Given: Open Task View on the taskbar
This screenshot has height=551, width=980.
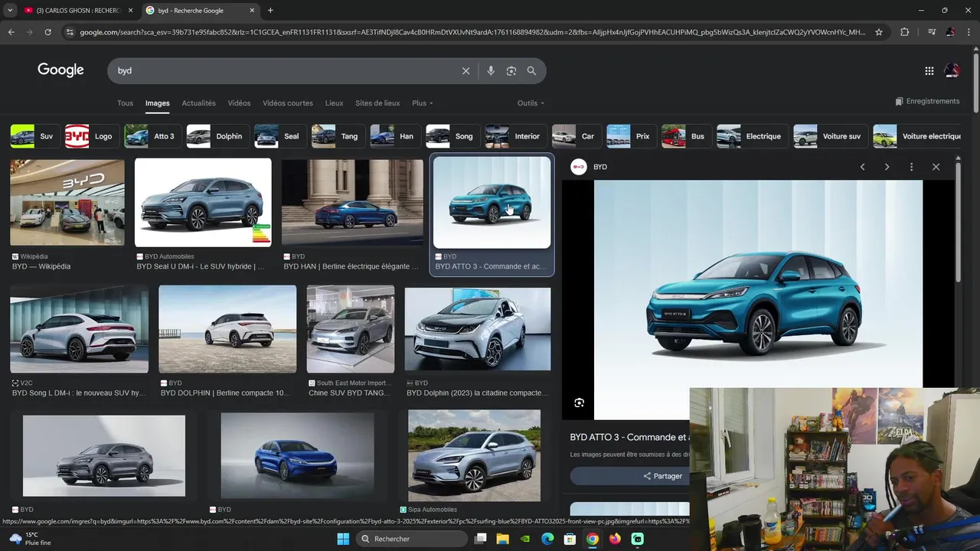Looking at the screenshot, I should coord(480,539).
